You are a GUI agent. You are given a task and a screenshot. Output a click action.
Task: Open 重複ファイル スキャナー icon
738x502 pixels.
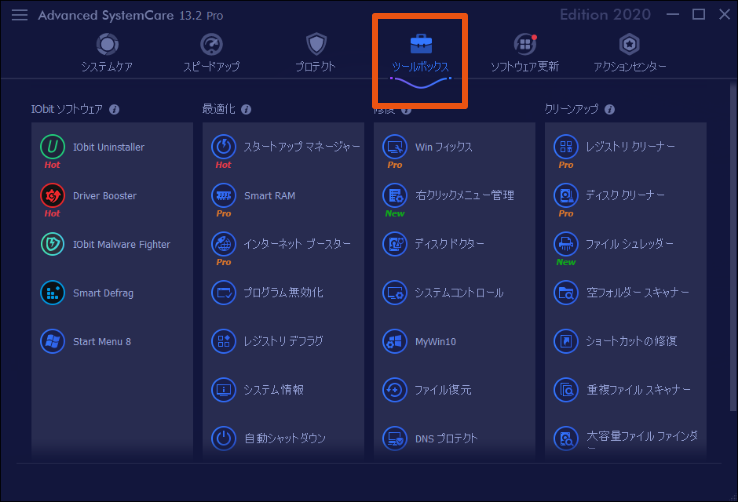pyautogui.click(x=566, y=390)
